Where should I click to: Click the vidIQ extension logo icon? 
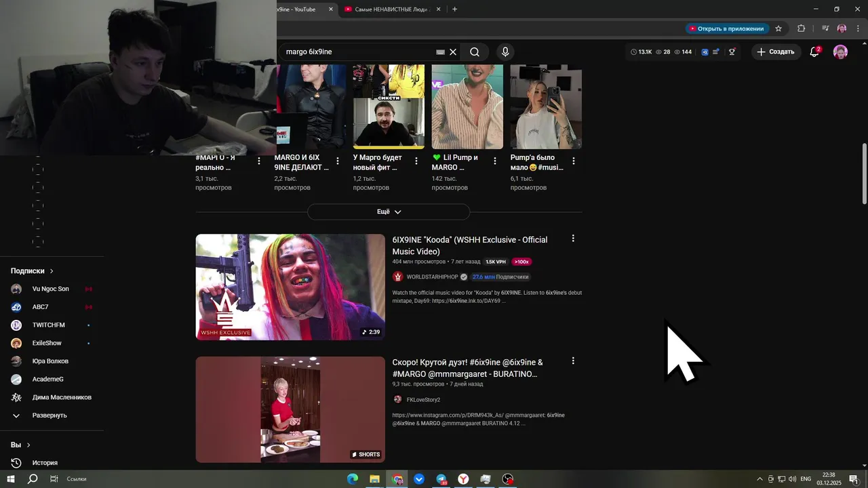click(x=705, y=52)
